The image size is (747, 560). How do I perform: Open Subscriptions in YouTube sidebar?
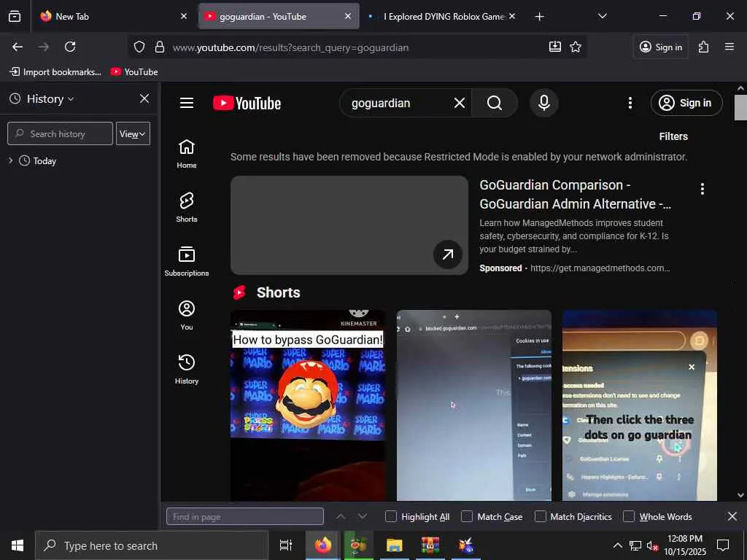pyautogui.click(x=187, y=262)
